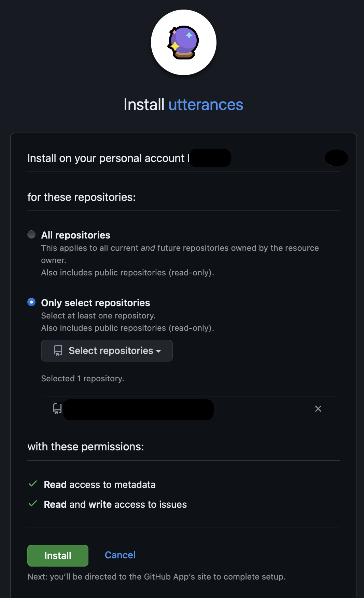Click the redacted account avatar at top right
The width and height of the screenshot is (364, 598).
coord(336,158)
